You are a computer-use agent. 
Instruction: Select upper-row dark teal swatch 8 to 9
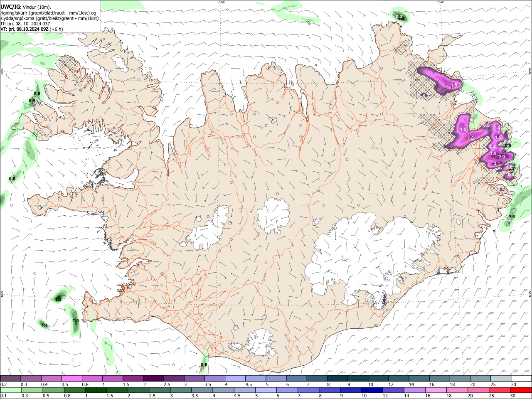pyautogui.click(x=337, y=378)
